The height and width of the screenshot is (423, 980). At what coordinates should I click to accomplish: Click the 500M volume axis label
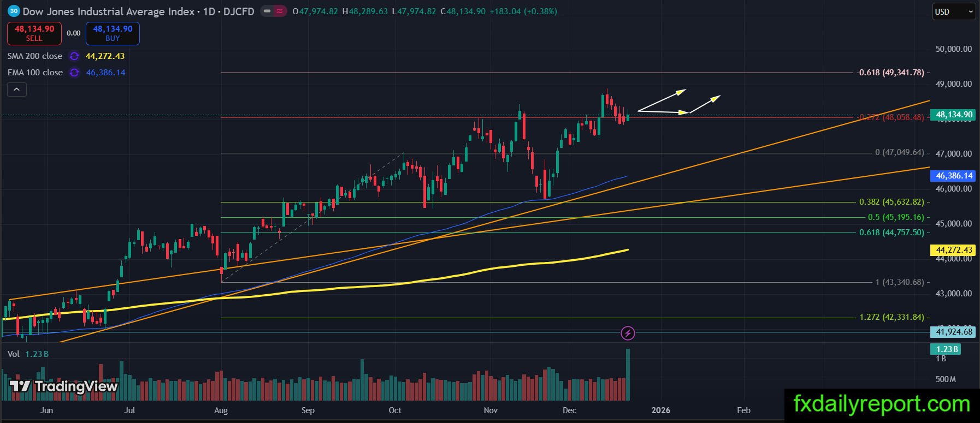946,379
